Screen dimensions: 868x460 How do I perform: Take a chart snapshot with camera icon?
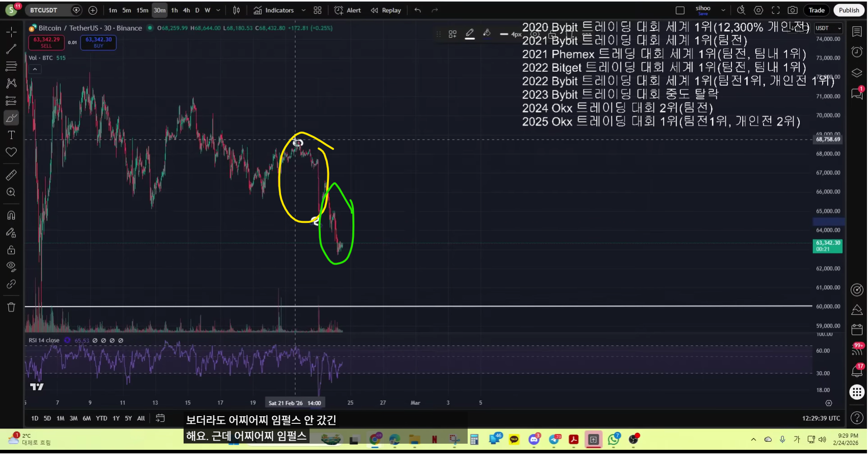[x=793, y=10]
